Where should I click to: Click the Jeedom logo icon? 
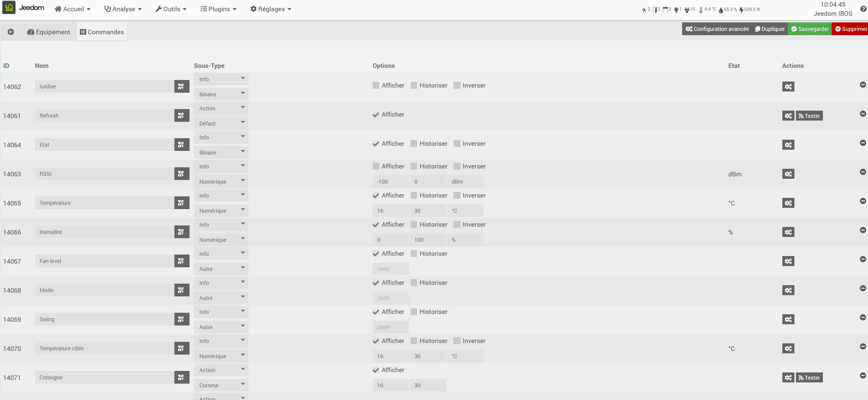(9, 7)
